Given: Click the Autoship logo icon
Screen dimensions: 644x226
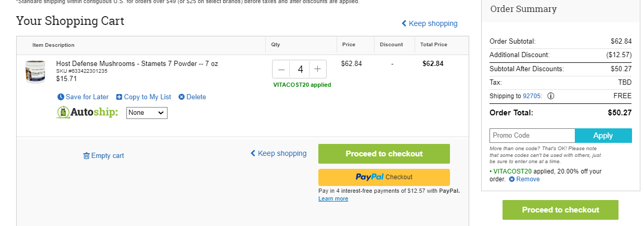Looking at the screenshot, I should [x=63, y=112].
